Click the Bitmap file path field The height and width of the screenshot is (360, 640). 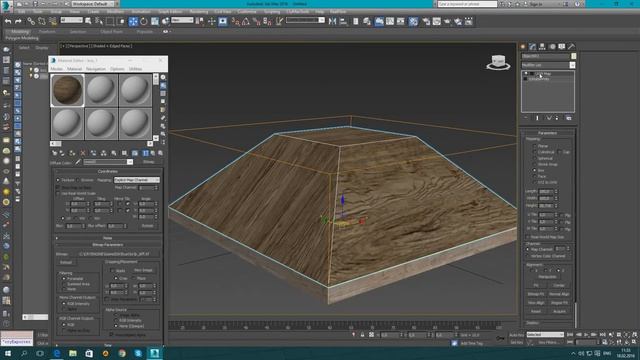pyautogui.click(x=115, y=254)
